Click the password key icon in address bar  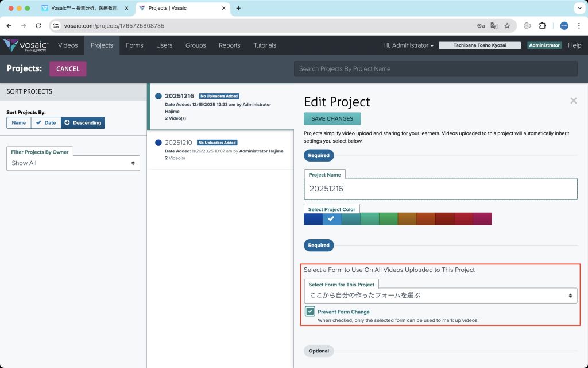(481, 26)
